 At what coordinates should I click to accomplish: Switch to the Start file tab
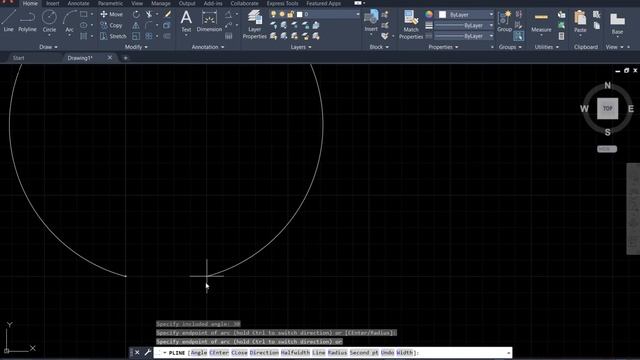point(19,58)
